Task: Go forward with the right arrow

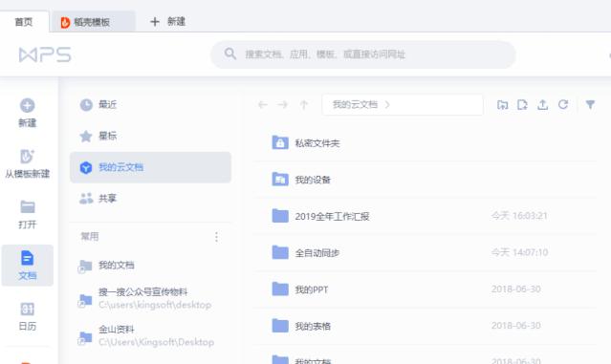Action: [x=282, y=105]
